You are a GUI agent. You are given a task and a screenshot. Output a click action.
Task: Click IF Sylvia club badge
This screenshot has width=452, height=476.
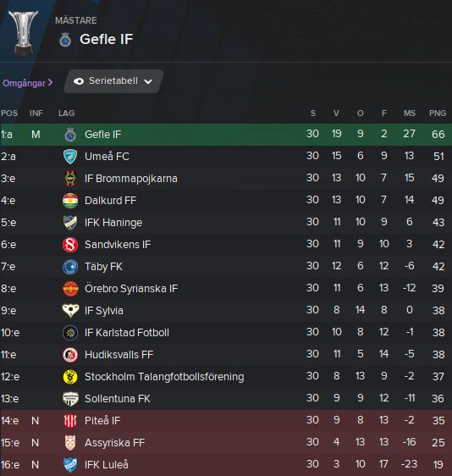(70, 311)
